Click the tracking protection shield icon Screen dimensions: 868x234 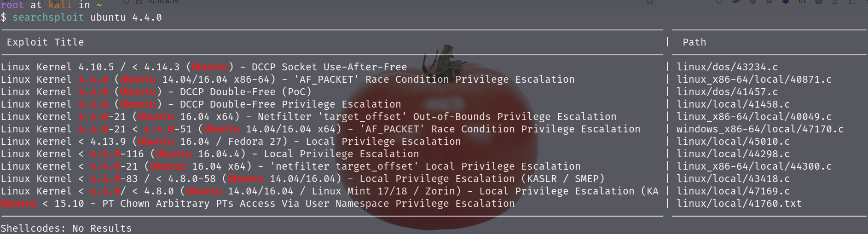(126, 1)
